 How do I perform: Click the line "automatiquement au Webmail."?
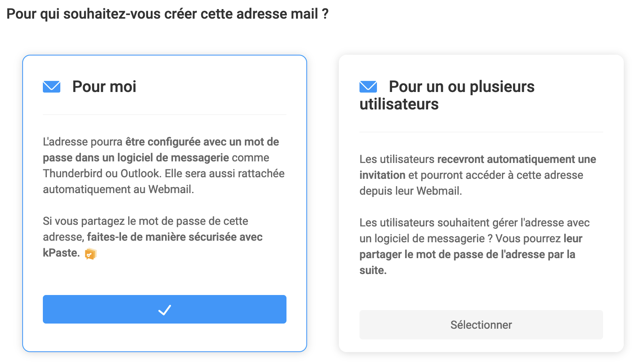coord(118,190)
